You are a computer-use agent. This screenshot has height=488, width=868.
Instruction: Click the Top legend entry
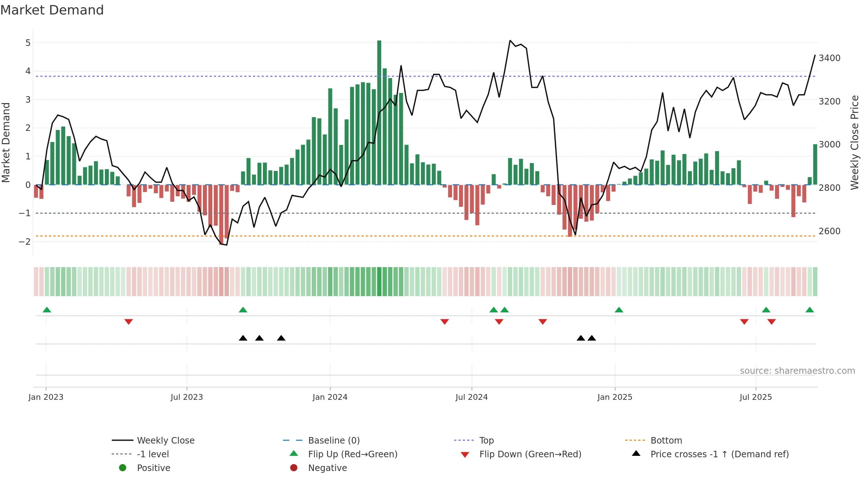coord(474,440)
